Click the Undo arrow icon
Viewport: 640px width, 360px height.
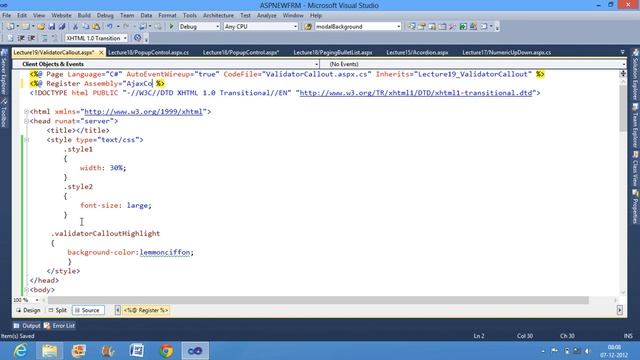click(x=110, y=27)
